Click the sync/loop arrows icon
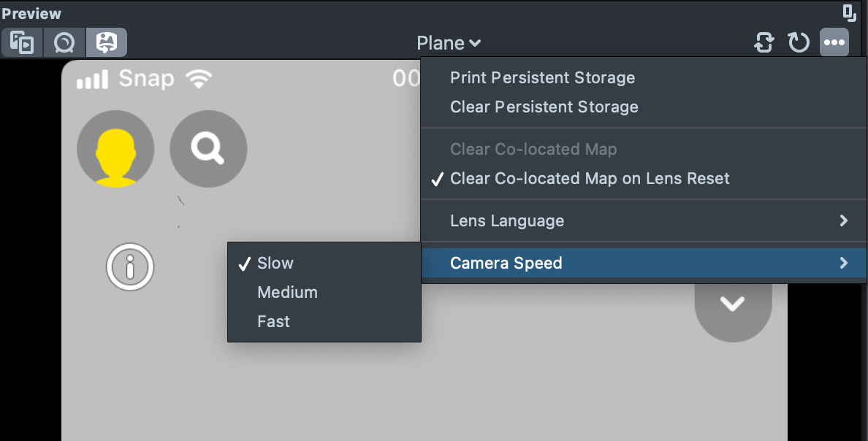Image resolution: width=868 pixels, height=441 pixels. 764,43
